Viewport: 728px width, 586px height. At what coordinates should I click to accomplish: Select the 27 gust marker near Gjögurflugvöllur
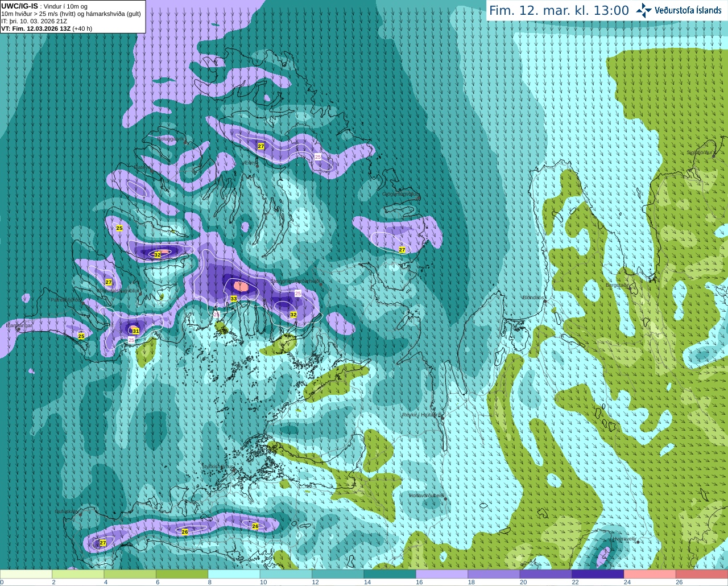[x=402, y=250]
